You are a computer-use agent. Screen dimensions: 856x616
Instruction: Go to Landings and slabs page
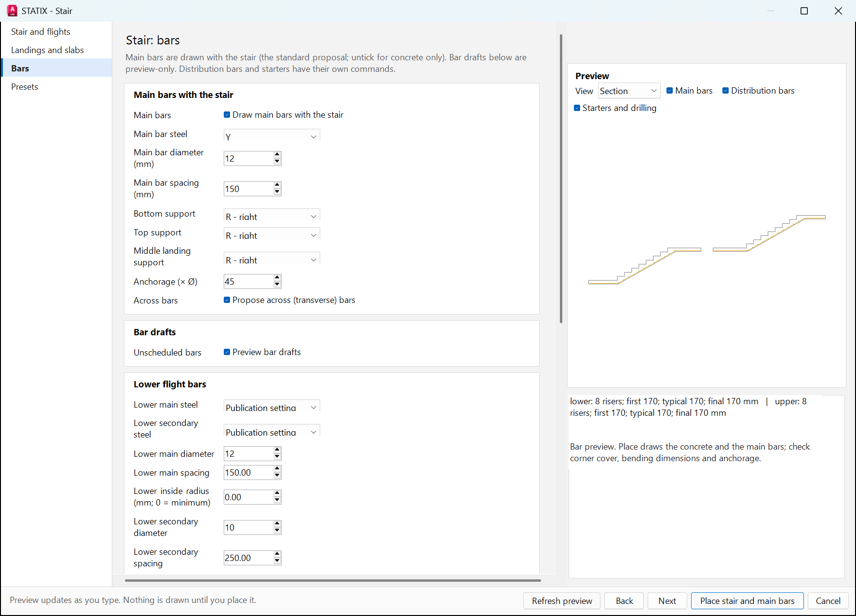pos(56,50)
